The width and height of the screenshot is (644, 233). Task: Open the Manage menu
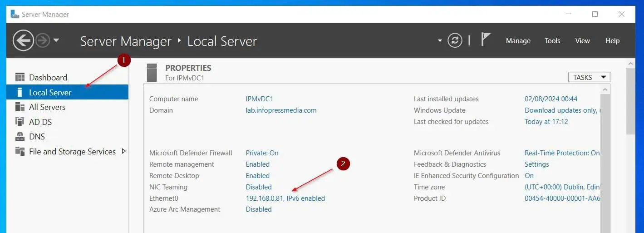pyautogui.click(x=518, y=41)
